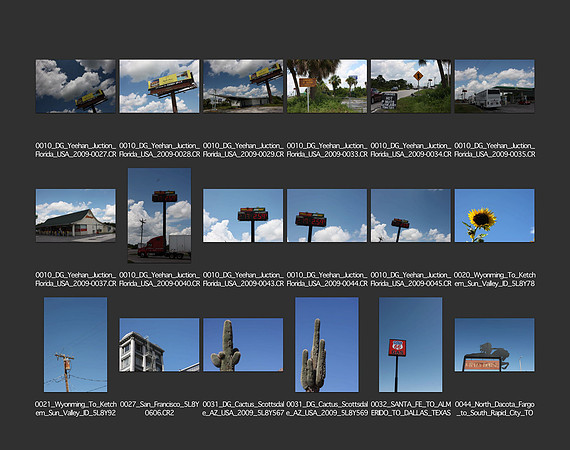Click filename ending 2009-0035.CR

pos(494,150)
